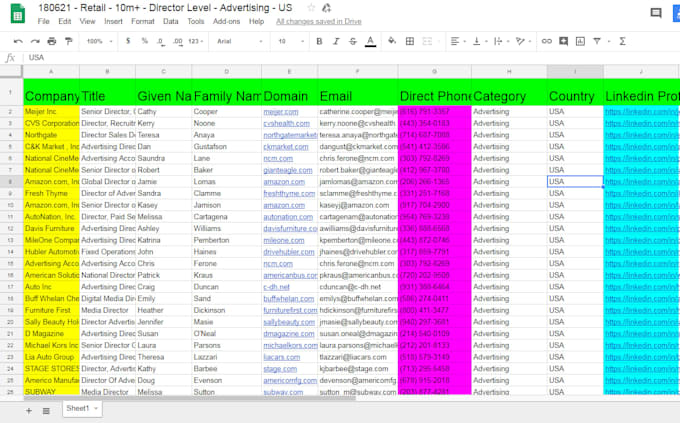
Task: Open the text color picker
Action: pos(370,41)
